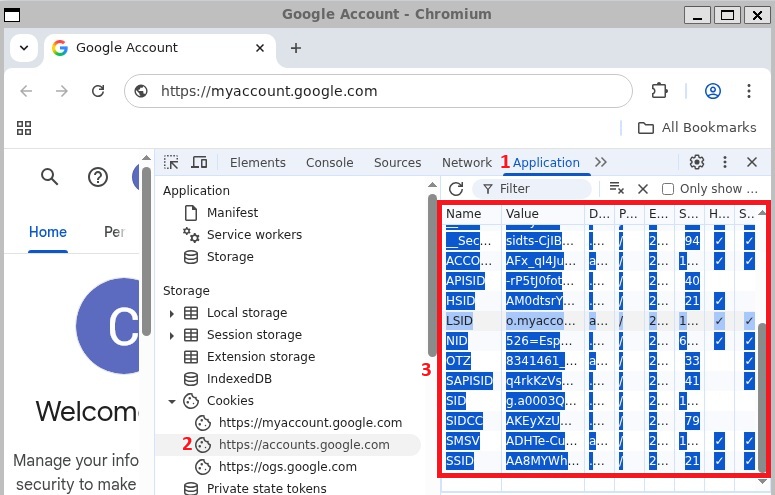The image size is (775, 495).
Task: Toggle device toolbar emulation icon
Action: pyautogui.click(x=199, y=162)
